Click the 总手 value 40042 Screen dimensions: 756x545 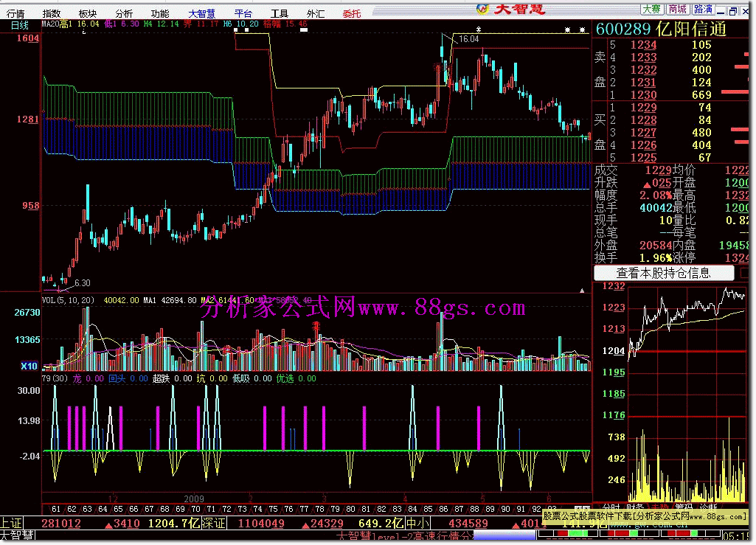(656, 208)
